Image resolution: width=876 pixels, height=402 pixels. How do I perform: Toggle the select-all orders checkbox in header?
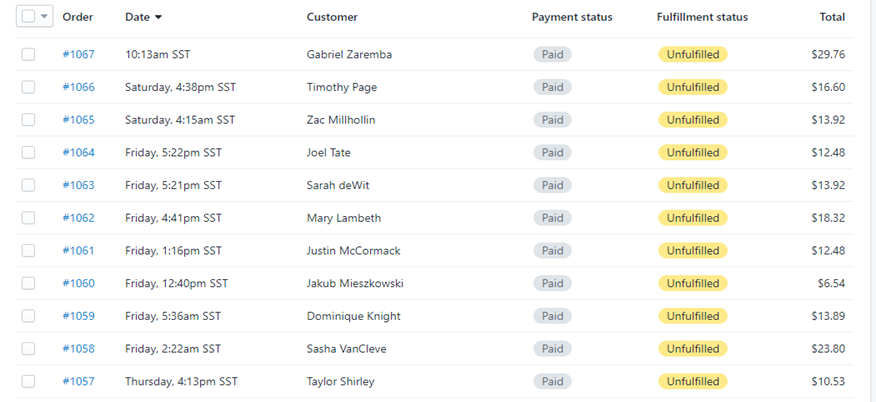pyautogui.click(x=28, y=17)
